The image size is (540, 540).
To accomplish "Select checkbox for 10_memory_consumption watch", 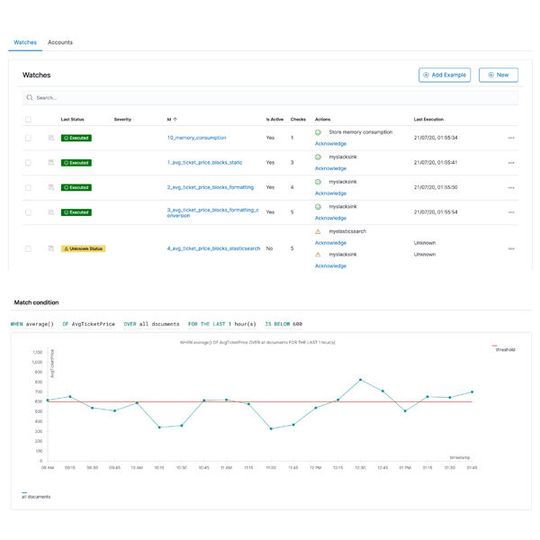I will (28, 138).
